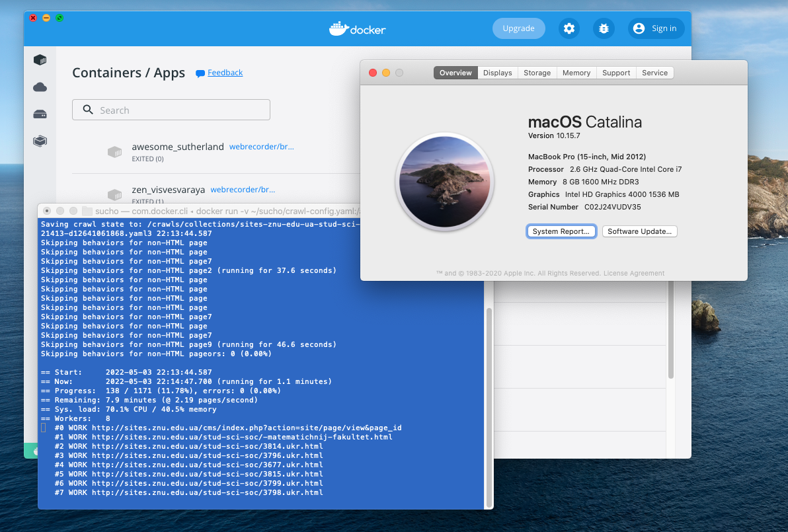788x532 pixels.
Task: Open Containers section in Docker sidebar
Action: click(40, 60)
